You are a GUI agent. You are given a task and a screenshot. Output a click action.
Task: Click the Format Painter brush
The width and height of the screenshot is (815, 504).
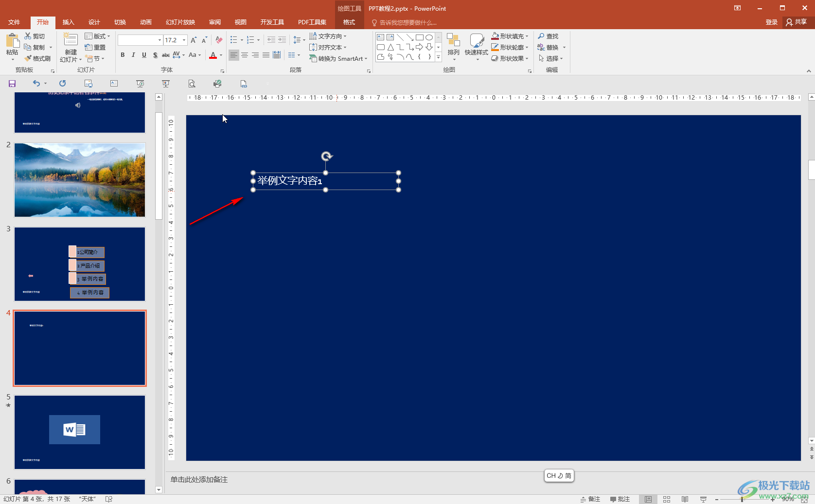coord(28,58)
